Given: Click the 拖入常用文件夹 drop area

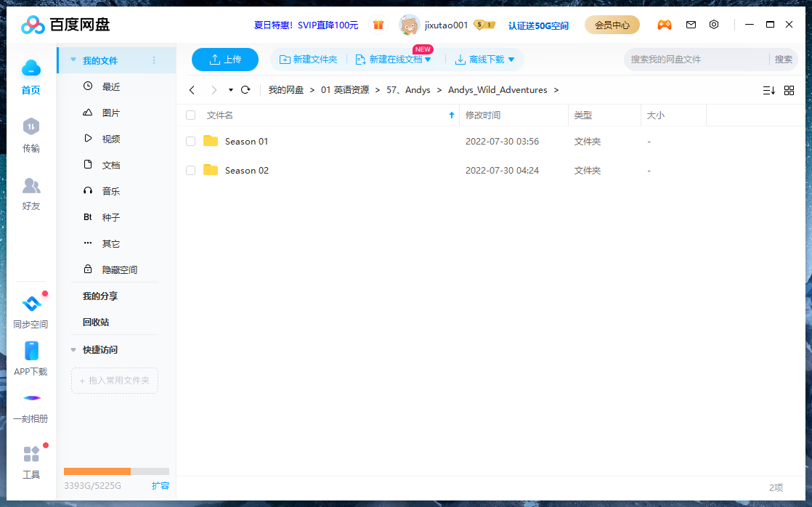Looking at the screenshot, I should pyautogui.click(x=115, y=381).
